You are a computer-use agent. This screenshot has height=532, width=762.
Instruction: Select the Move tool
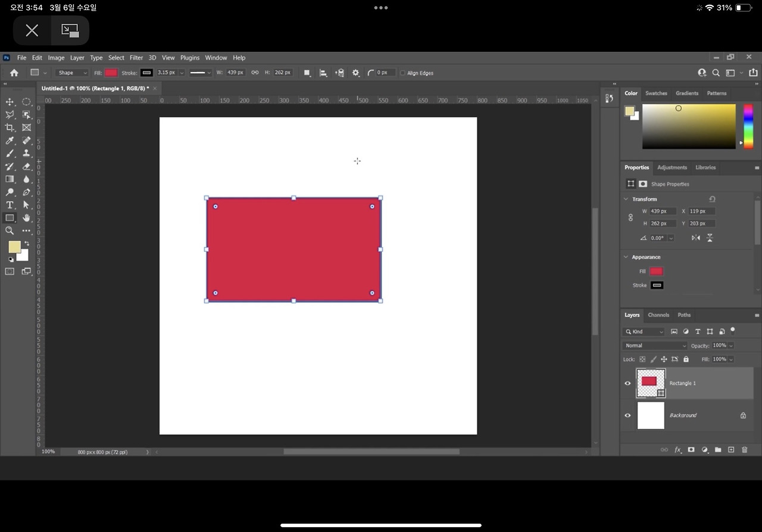[10, 102]
